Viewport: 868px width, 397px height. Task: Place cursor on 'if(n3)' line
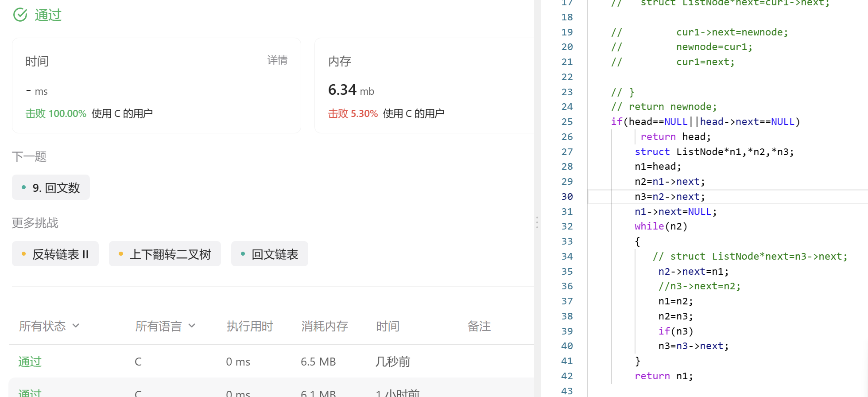coord(675,331)
